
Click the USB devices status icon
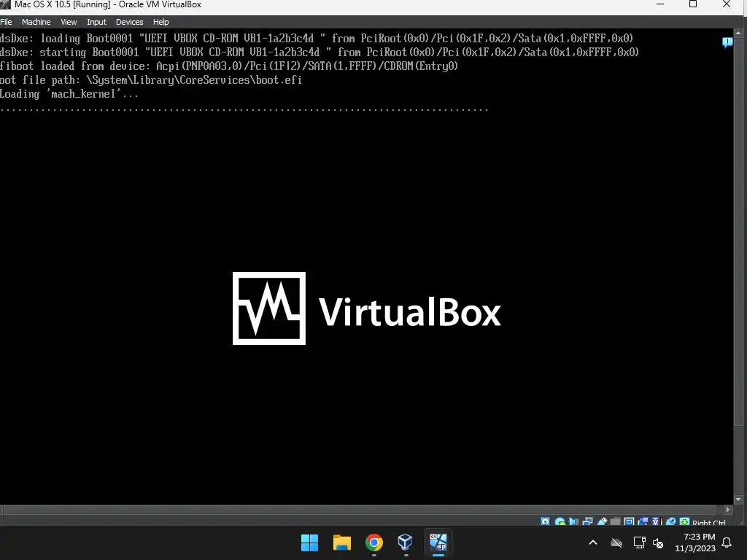(602, 521)
